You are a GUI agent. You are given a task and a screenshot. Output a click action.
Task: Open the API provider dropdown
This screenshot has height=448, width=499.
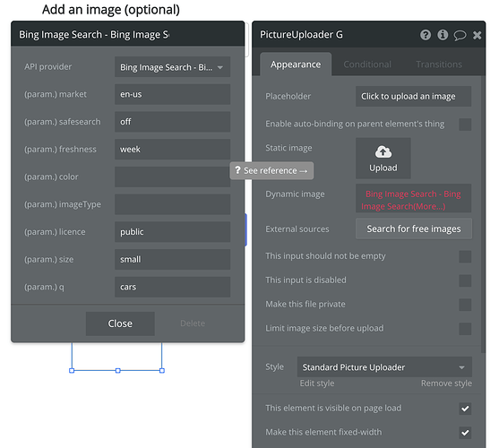(173, 67)
